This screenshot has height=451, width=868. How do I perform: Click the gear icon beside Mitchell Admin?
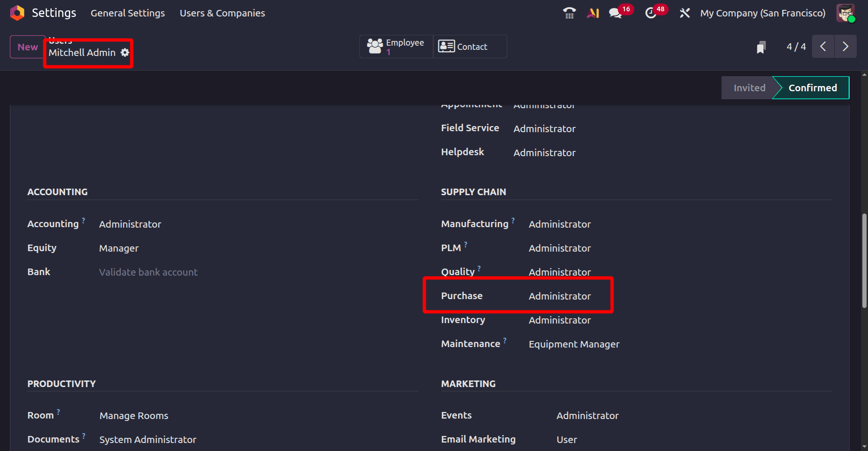click(125, 53)
